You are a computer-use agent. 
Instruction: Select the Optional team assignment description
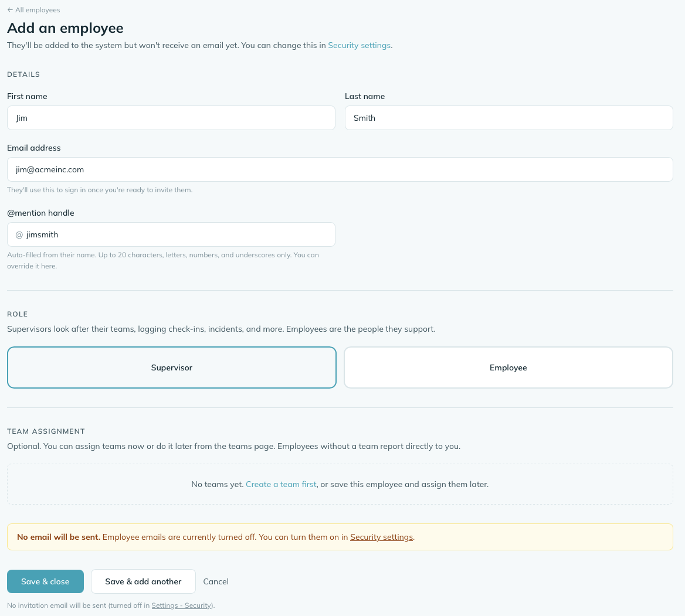(234, 446)
